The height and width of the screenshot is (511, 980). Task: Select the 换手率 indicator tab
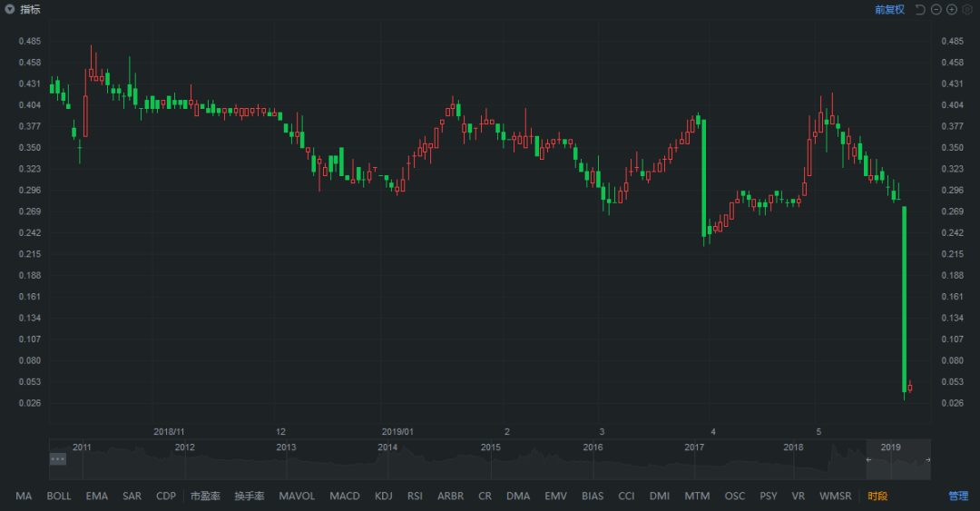[250, 496]
